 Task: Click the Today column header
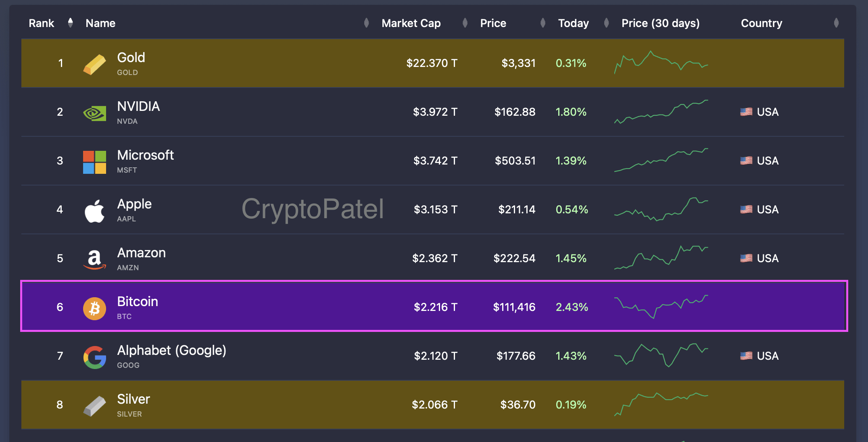click(573, 23)
